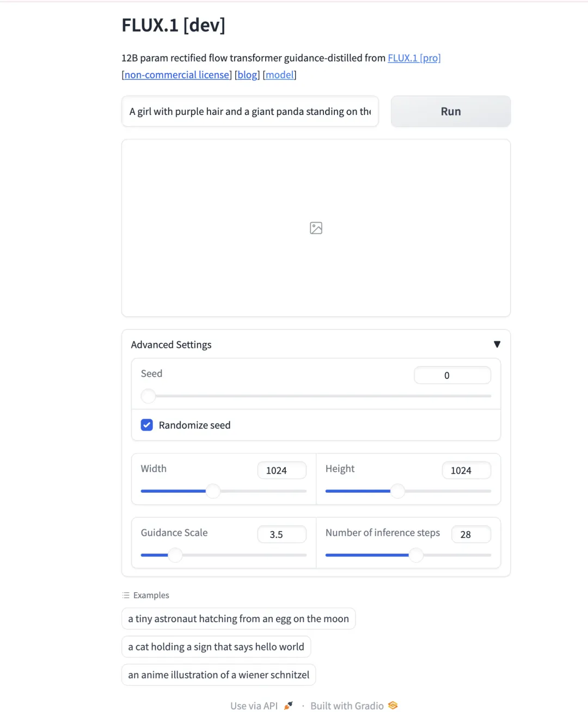Viewport: 588px width, 712px height.
Task: Focus the prompt text input field
Action: click(x=250, y=112)
